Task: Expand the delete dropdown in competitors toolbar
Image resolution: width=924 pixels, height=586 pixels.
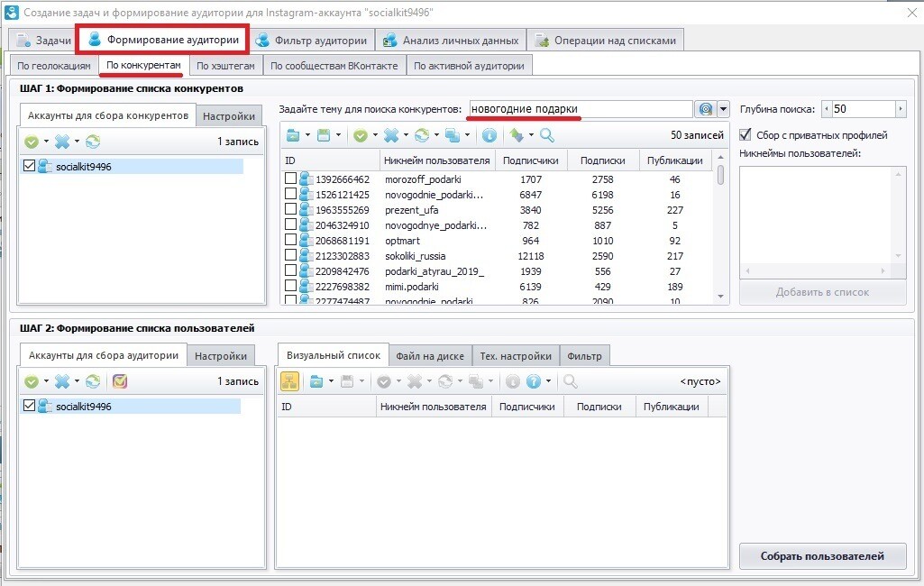Action: click(x=406, y=135)
